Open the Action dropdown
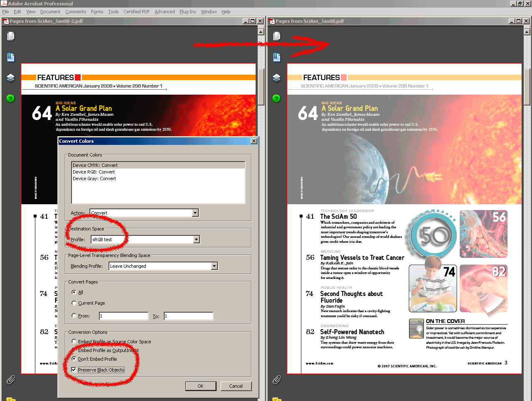532x401 pixels. click(x=195, y=213)
